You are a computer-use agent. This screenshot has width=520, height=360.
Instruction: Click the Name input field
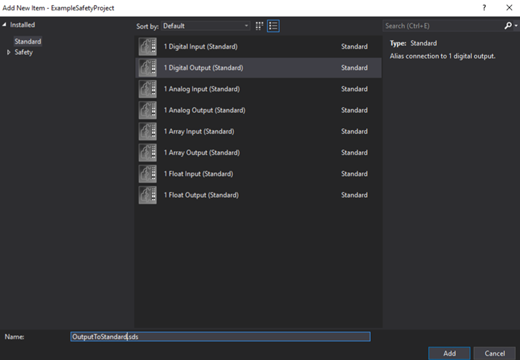coord(220,337)
